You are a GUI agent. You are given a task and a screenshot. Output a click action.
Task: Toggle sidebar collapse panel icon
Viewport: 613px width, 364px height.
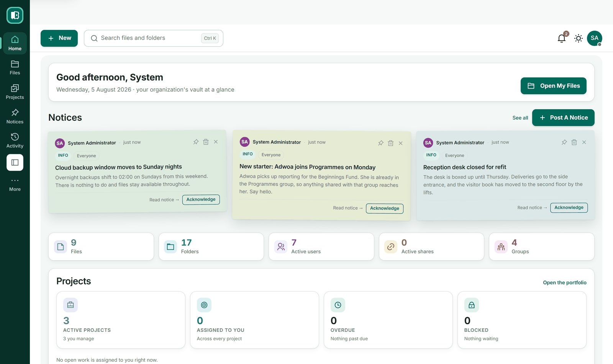[x=15, y=162]
